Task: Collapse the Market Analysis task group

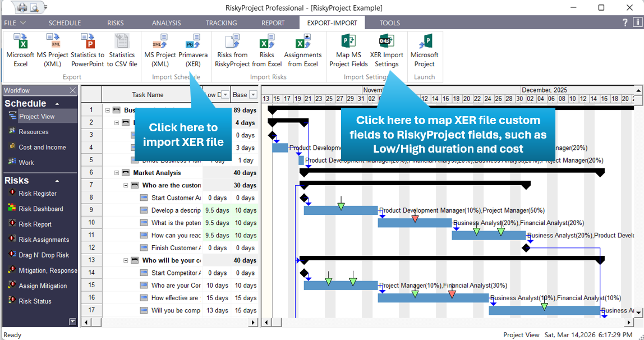Action: 116,172
